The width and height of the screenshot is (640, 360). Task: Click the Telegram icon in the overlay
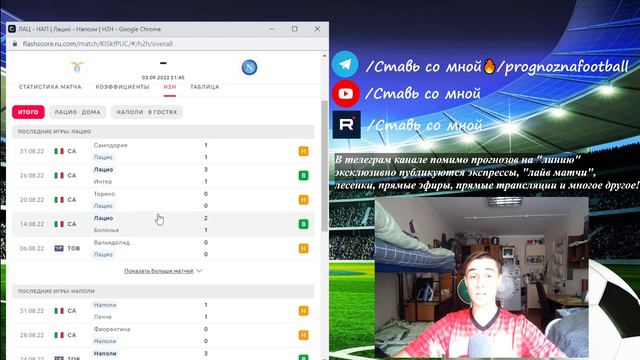pos(345,64)
